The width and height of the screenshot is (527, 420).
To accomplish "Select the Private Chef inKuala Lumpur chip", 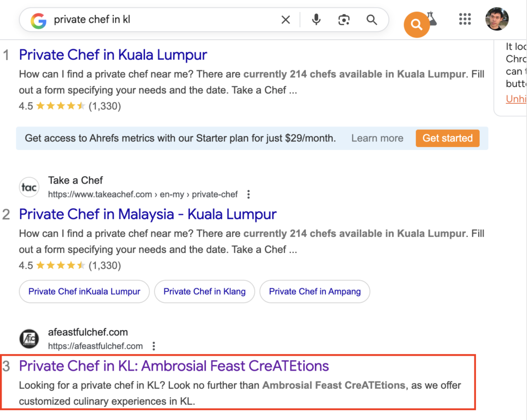I will pyautogui.click(x=84, y=291).
